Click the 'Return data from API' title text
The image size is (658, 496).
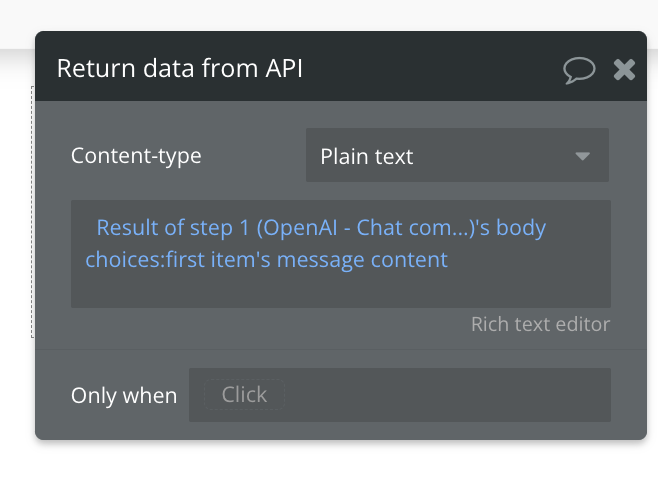(x=180, y=69)
